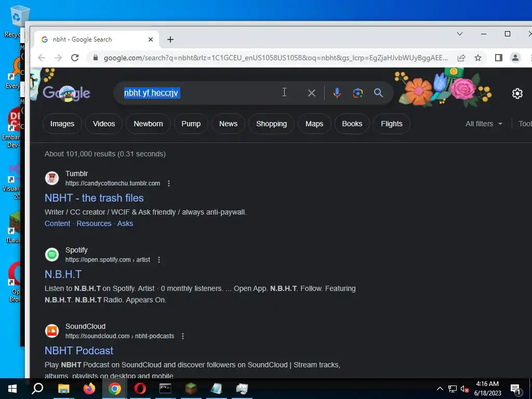Open the N.B.H.T Spotify result
532x399 pixels.
click(x=63, y=274)
